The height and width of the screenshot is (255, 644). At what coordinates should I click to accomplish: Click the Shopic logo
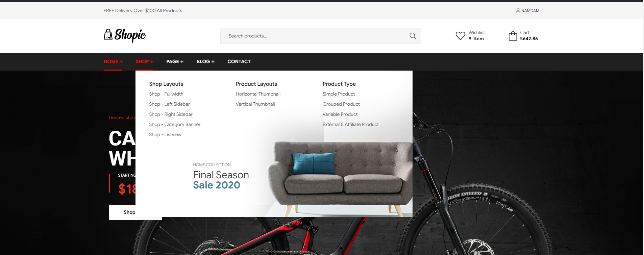pyautogui.click(x=125, y=35)
